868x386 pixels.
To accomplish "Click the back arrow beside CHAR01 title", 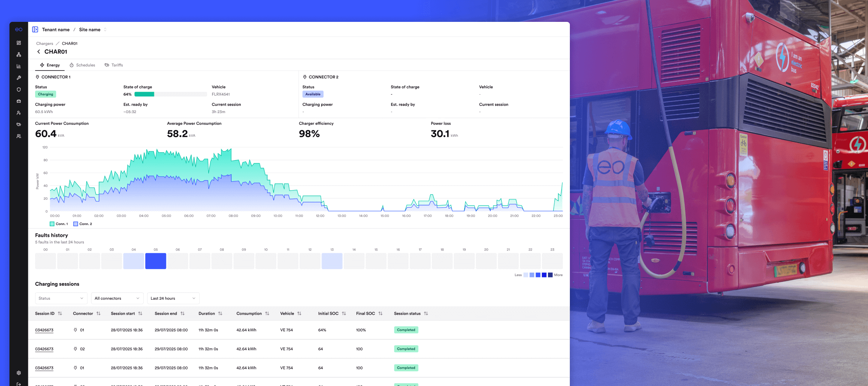I will click(x=38, y=52).
